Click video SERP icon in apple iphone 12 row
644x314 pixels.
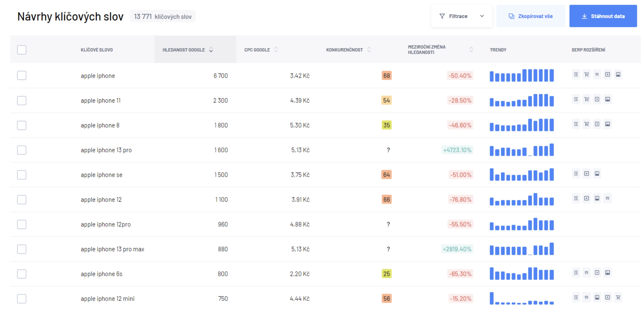pyautogui.click(x=586, y=198)
